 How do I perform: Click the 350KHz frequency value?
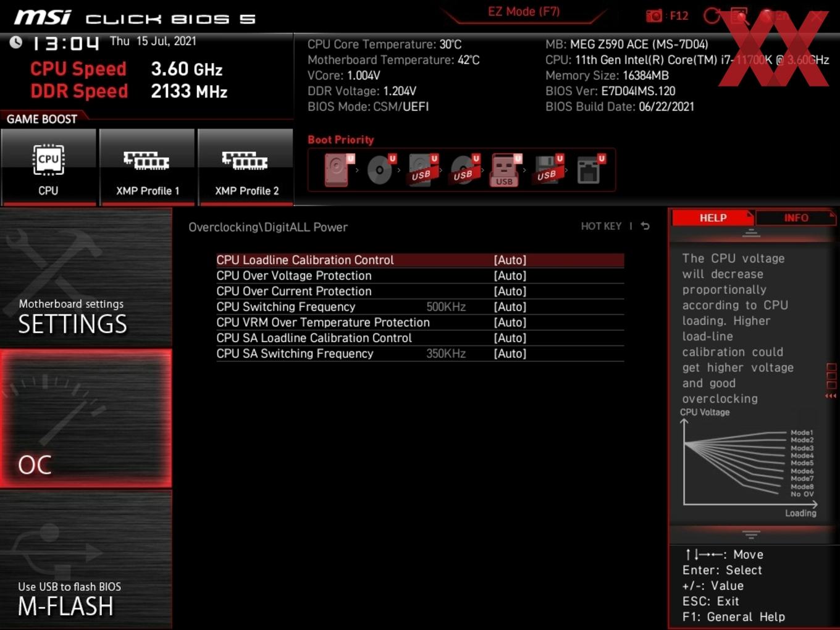446,353
